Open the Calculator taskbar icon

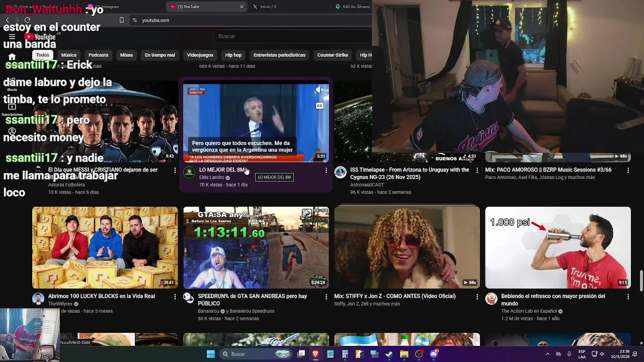(x=345, y=354)
